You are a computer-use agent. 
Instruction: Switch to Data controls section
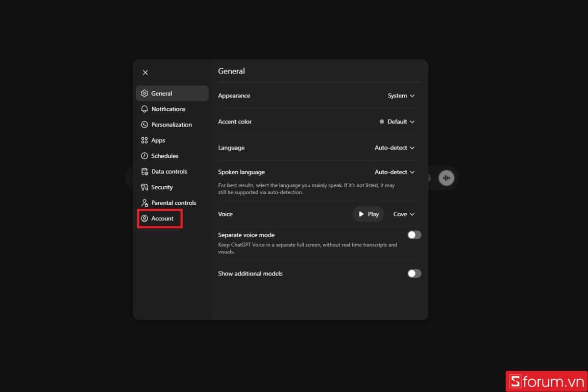(x=169, y=172)
